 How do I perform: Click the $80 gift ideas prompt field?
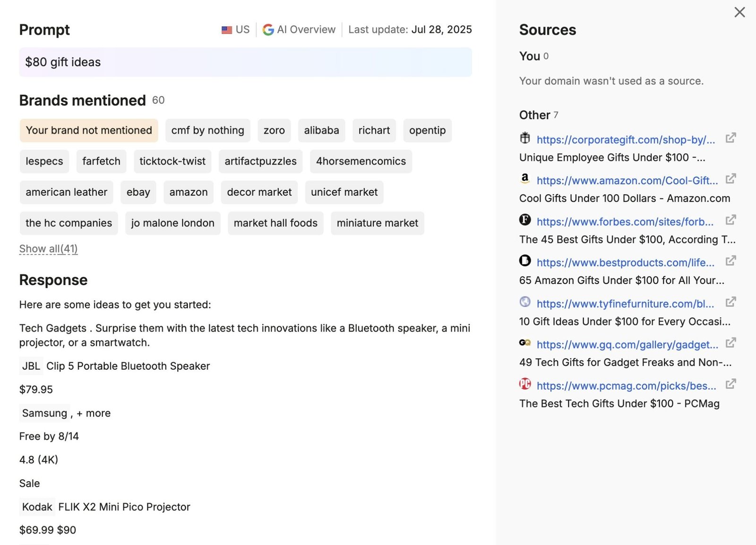click(245, 62)
